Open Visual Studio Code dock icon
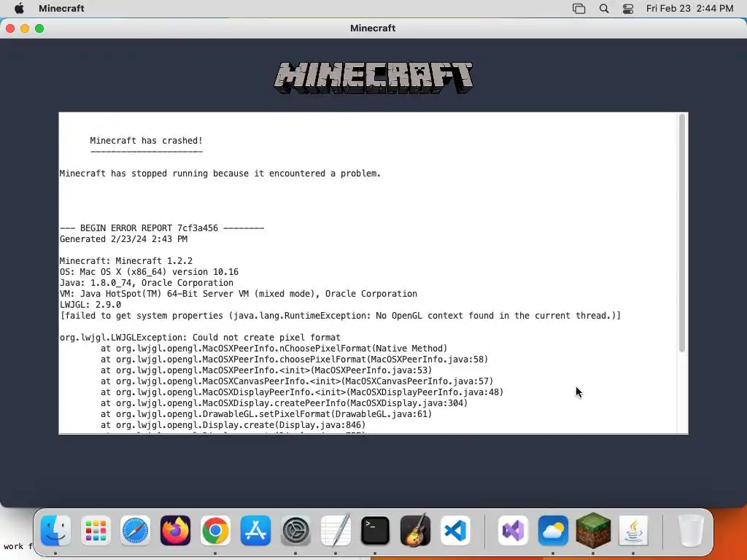The width and height of the screenshot is (747, 560). 455,531
